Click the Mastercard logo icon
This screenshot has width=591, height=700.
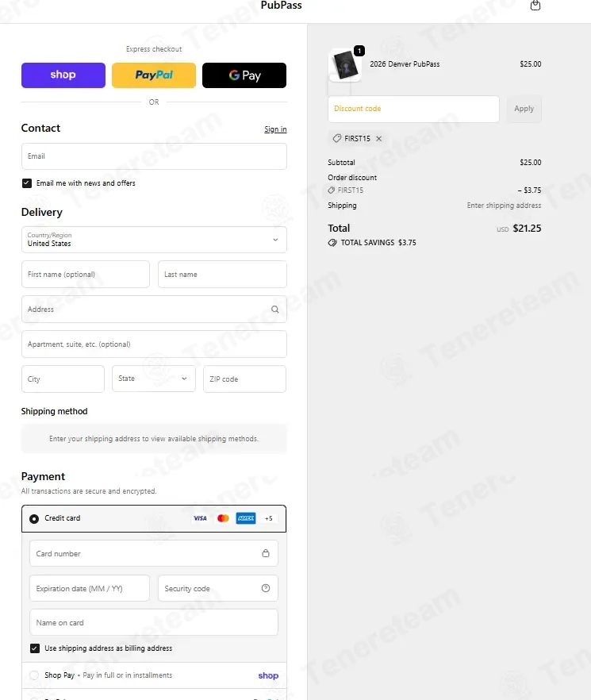(x=223, y=518)
